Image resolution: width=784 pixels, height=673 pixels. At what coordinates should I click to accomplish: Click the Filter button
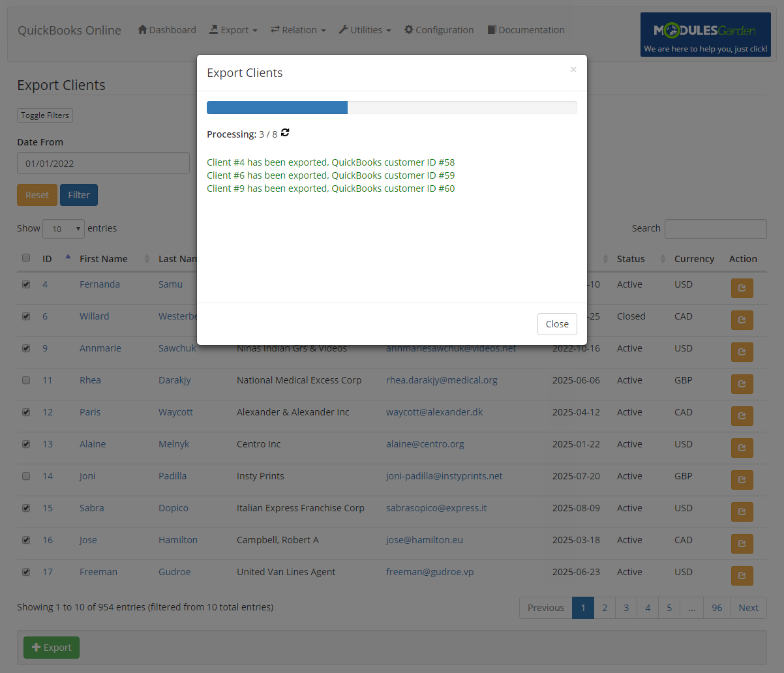[78, 194]
